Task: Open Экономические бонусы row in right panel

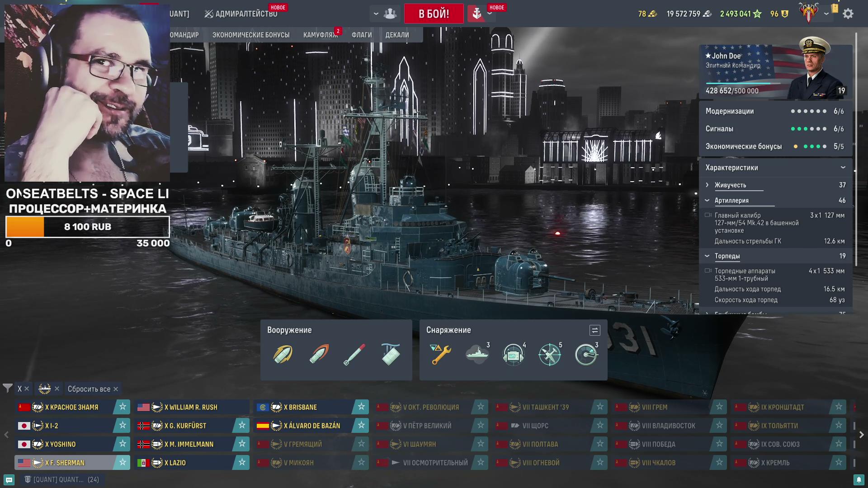Action: (776, 146)
